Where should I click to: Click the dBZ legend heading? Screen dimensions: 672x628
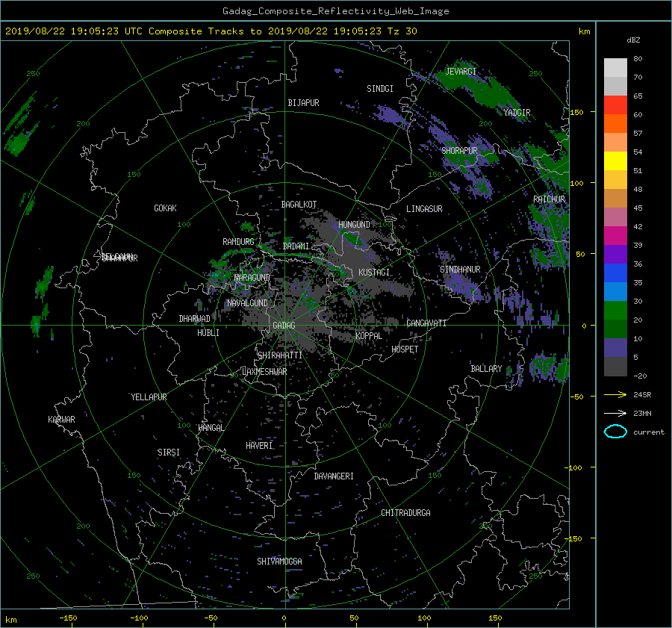(633, 40)
